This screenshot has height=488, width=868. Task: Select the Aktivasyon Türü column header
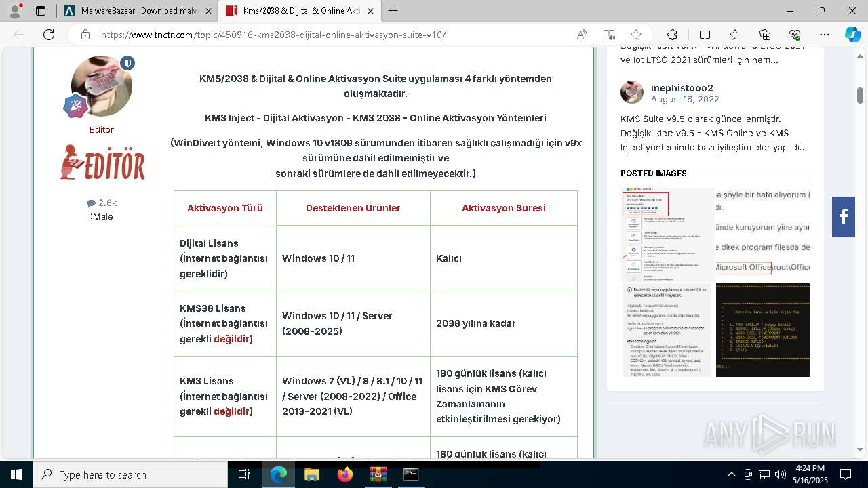225,208
